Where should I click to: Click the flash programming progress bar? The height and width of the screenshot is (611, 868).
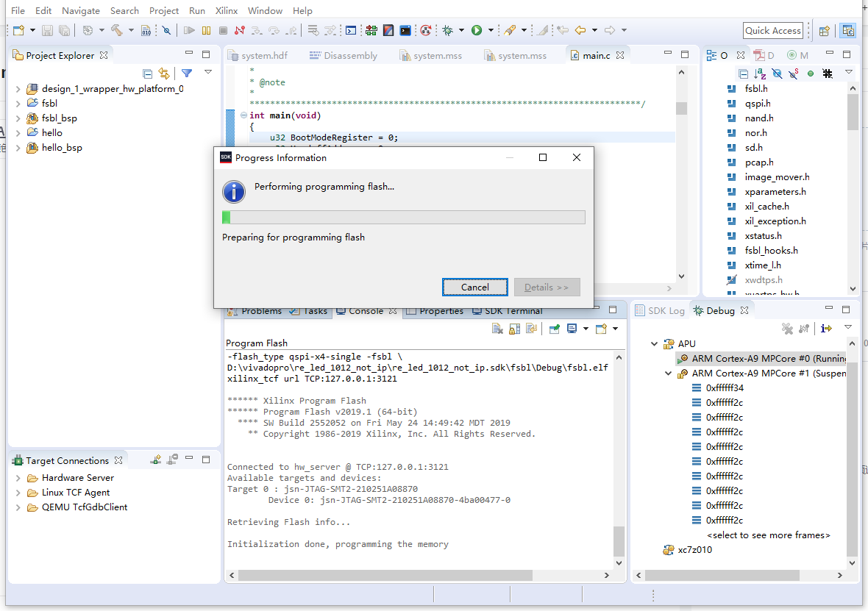point(403,218)
